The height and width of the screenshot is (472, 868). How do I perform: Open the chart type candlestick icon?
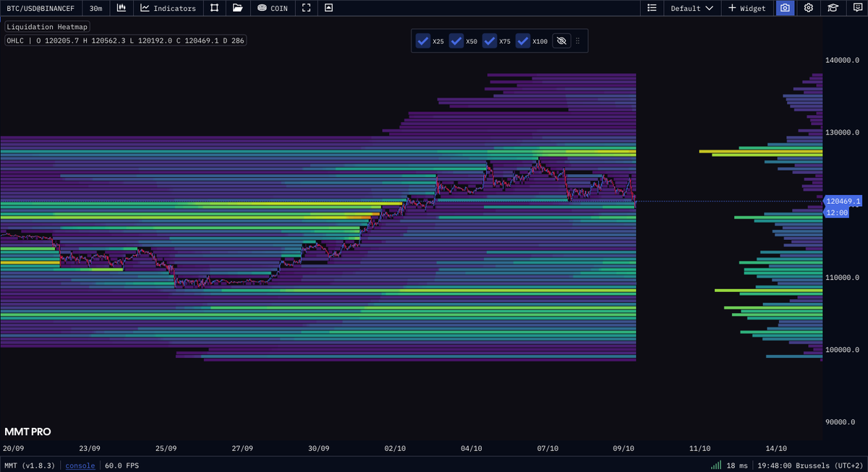coord(122,8)
